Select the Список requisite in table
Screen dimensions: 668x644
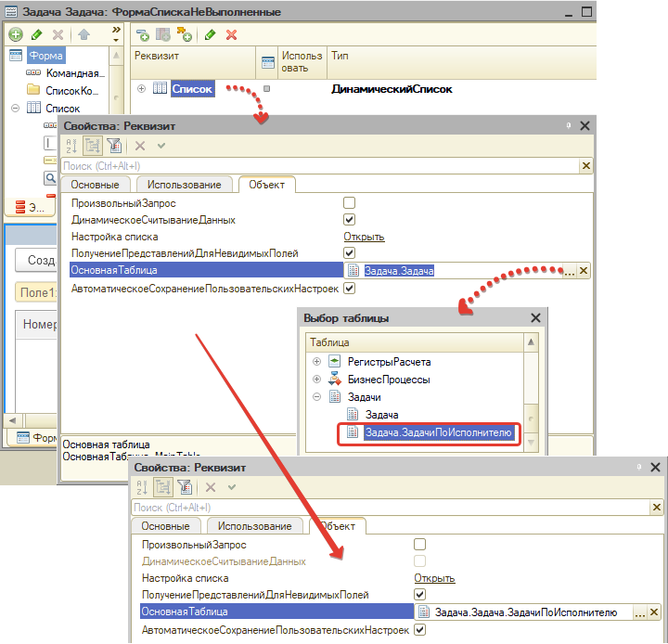193,89
